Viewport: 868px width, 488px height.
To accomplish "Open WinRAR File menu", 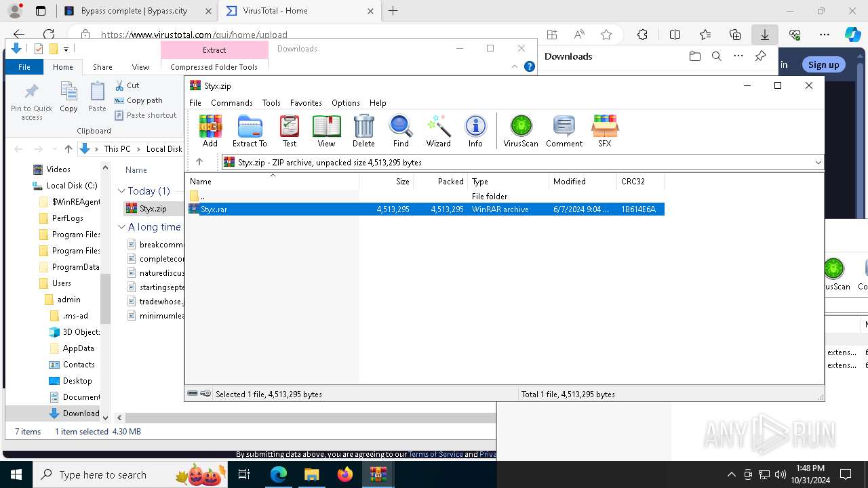I will (195, 103).
